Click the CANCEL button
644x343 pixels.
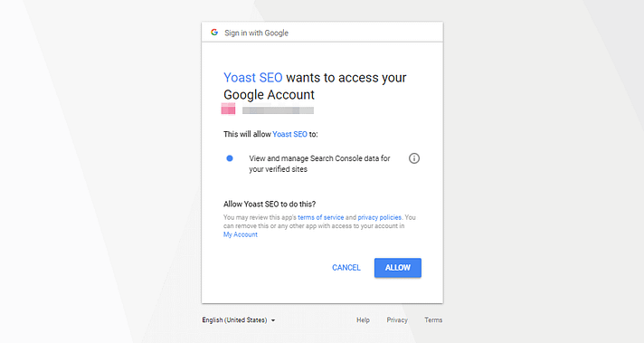[x=346, y=268]
